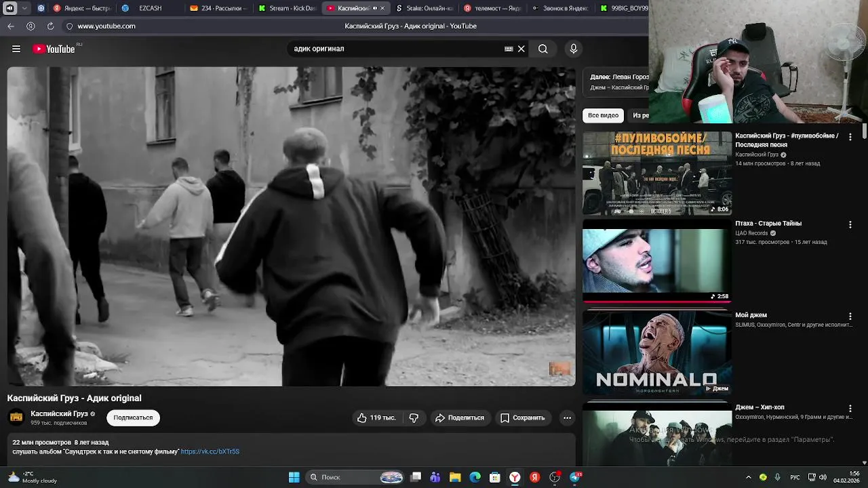Close the active Каспийский YouTube tab
Viewport: 868px width, 488px height.
(x=382, y=8)
